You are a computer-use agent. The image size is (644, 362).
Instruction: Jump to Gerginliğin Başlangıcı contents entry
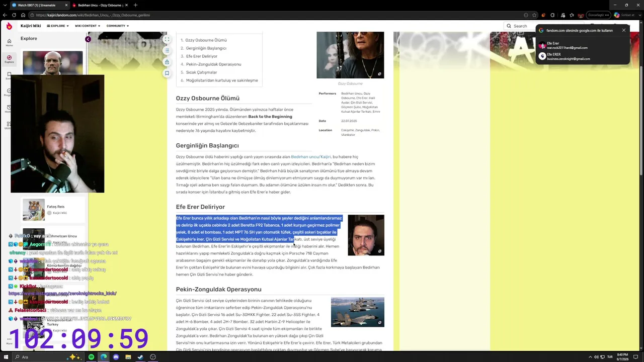[x=206, y=48]
